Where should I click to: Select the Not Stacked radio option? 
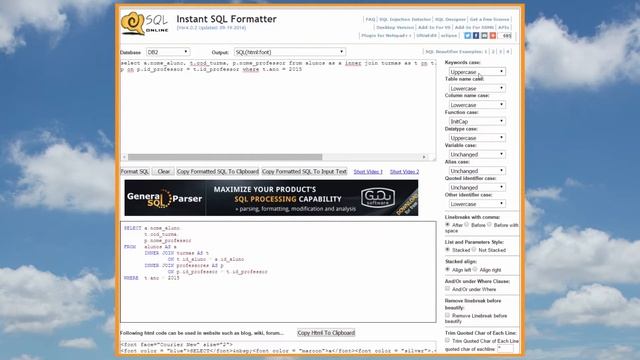click(474, 249)
